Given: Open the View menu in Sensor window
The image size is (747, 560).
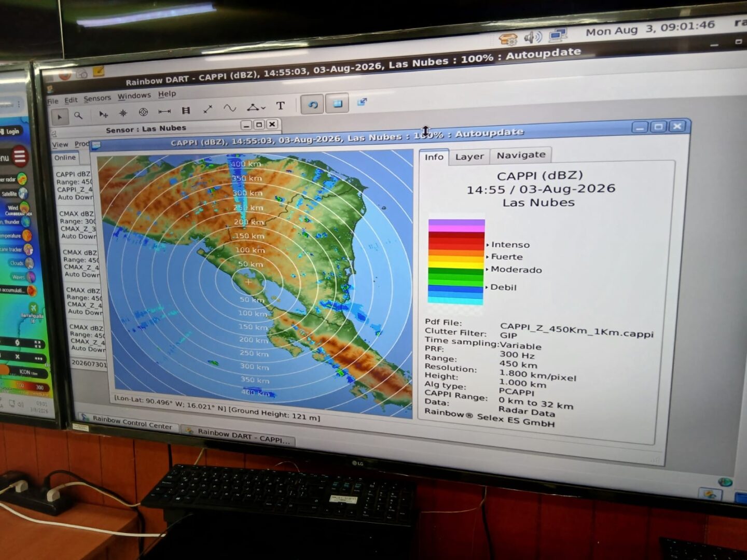Looking at the screenshot, I should tap(60, 145).
